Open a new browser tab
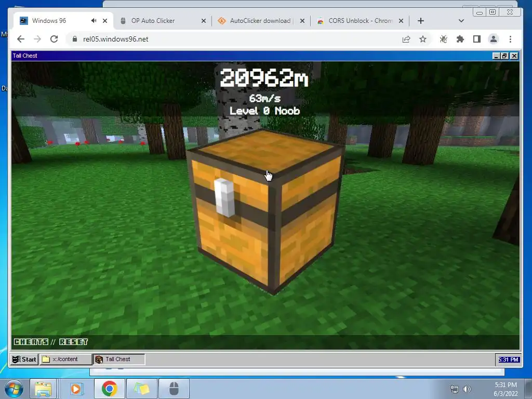The width and height of the screenshot is (532, 399). pyautogui.click(x=421, y=21)
